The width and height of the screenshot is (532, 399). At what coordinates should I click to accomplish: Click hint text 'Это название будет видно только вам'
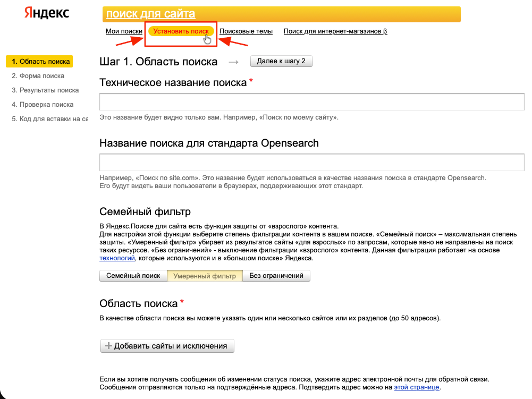159,117
